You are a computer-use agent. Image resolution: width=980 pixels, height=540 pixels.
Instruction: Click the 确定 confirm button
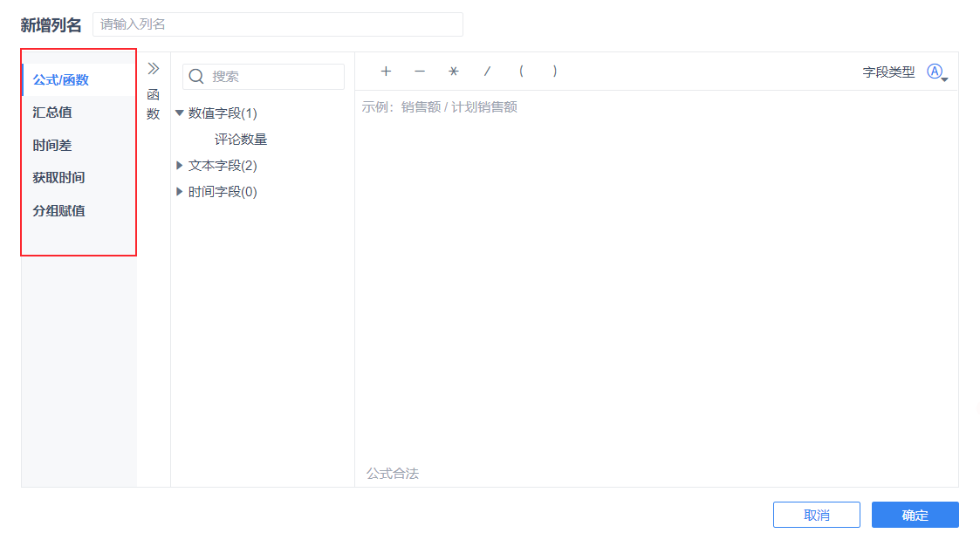click(915, 515)
